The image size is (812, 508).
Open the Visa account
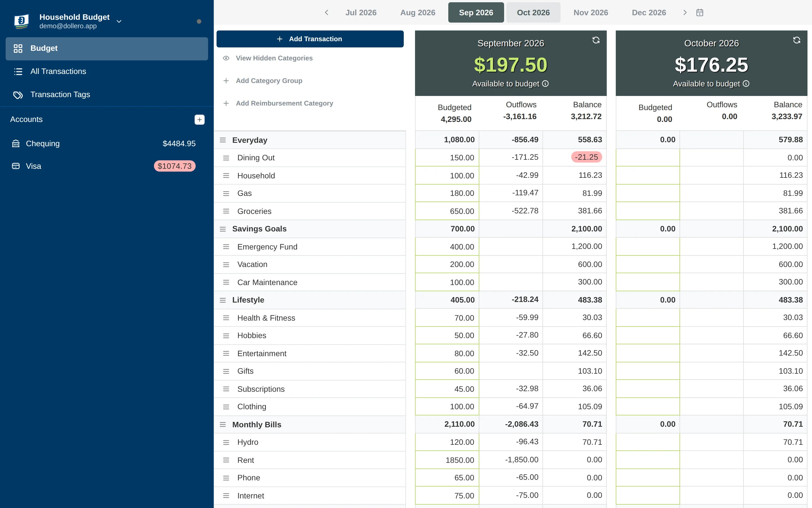point(103,166)
